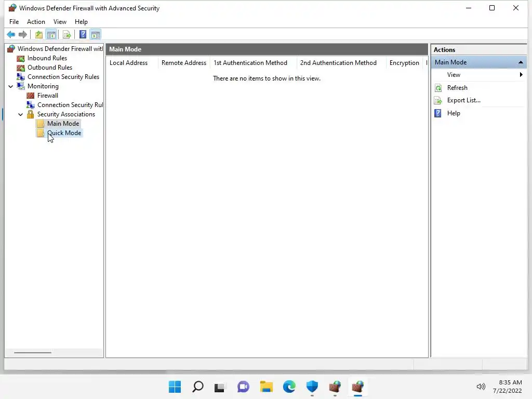Collapse the Monitoring tree node
Screen dimensions: 532x399
11,87
